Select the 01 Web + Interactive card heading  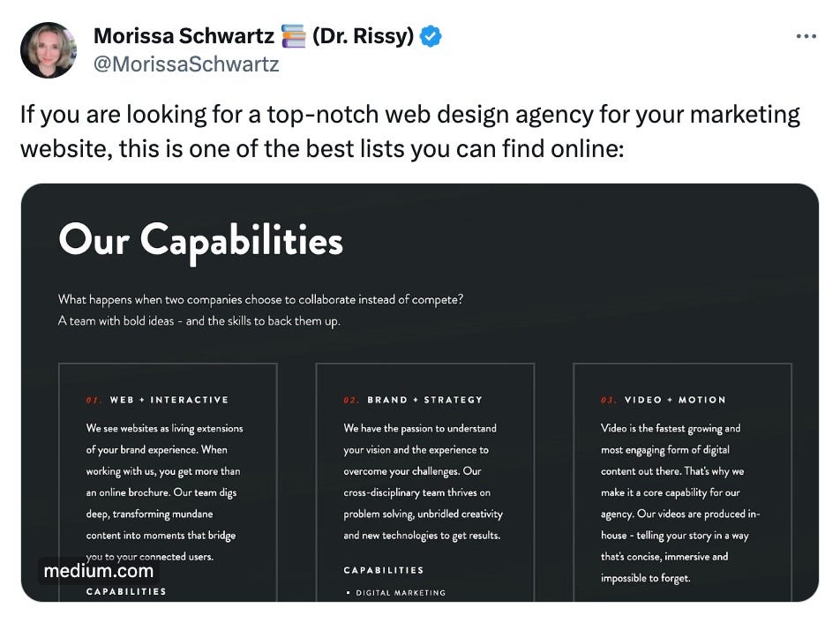[x=157, y=400]
